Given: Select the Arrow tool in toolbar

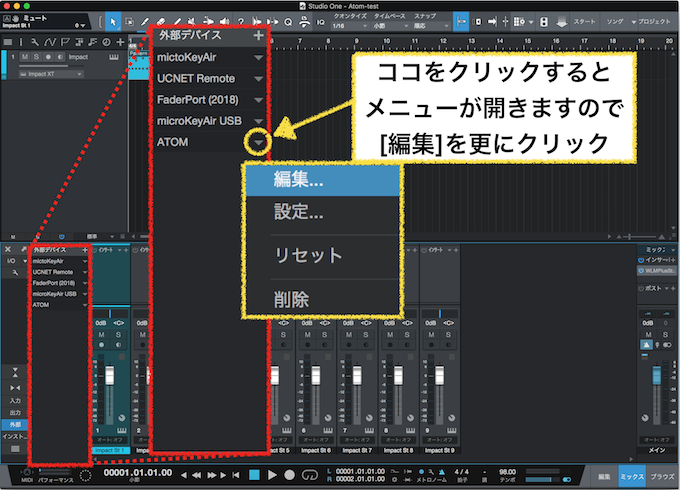Looking at the screenshot, I should [113, 22].
